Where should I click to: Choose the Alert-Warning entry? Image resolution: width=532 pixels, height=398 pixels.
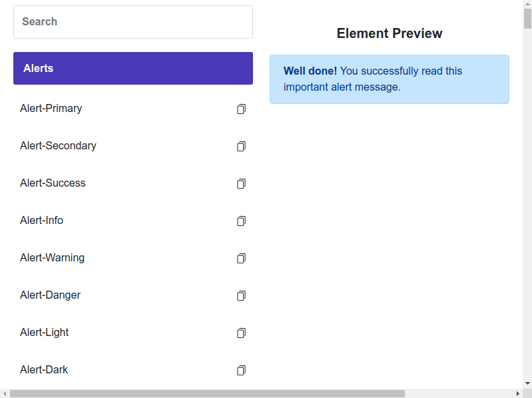point(52,258)
